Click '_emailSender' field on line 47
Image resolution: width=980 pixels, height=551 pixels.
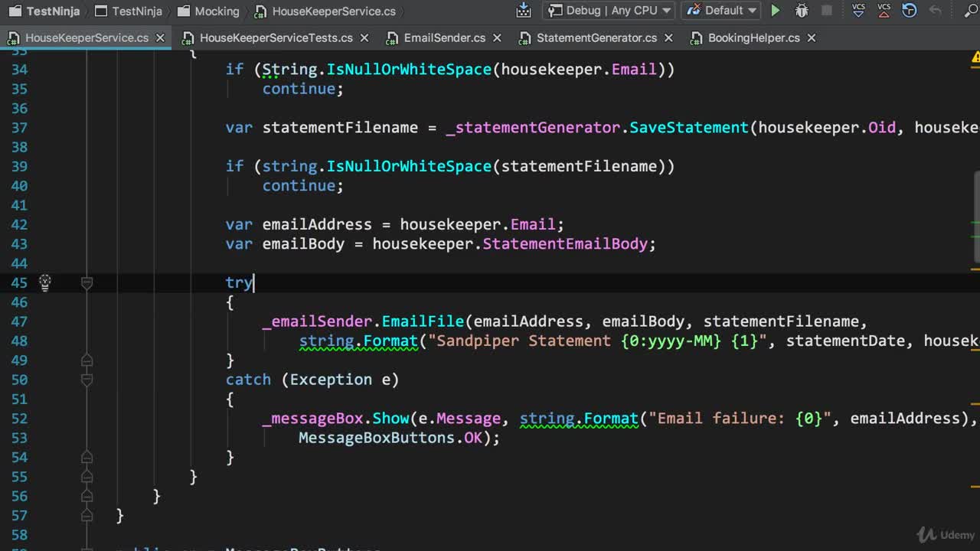coord(317,321)
